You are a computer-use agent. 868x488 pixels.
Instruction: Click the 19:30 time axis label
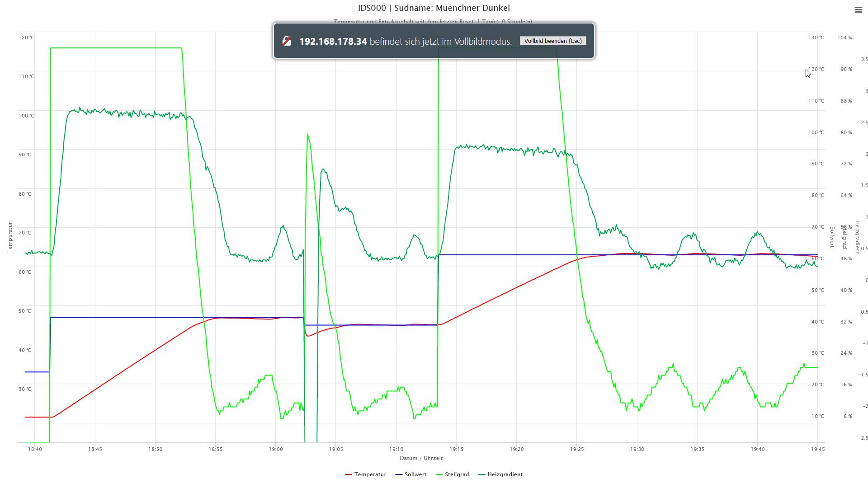[637, 449]
